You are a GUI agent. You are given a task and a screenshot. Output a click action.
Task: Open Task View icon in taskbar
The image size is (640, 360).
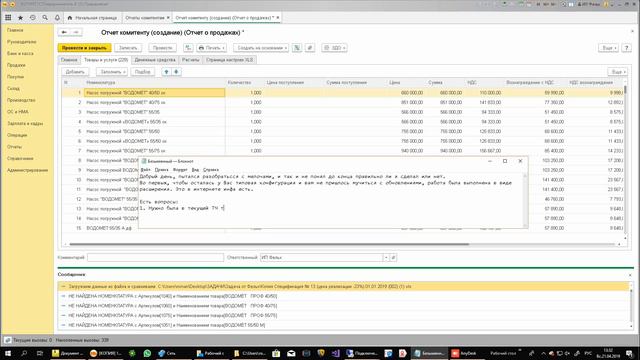click(x=39, y=353)
